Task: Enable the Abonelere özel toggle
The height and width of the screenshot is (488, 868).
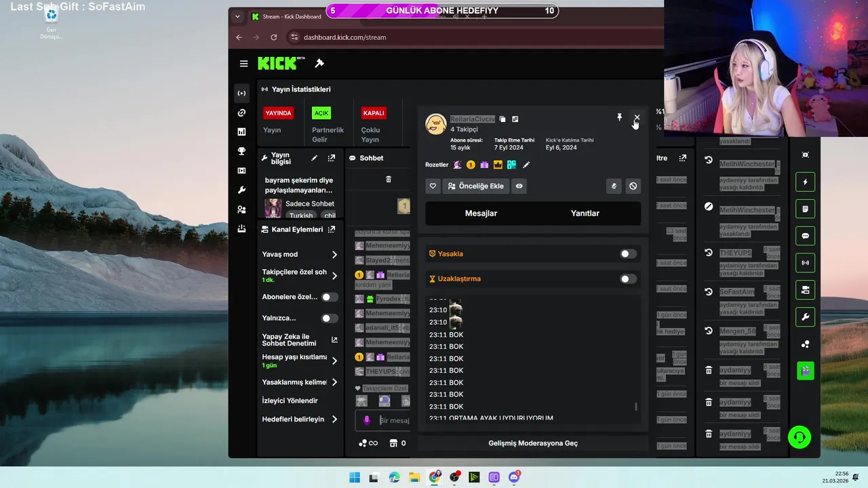Action: click(330, 297)
